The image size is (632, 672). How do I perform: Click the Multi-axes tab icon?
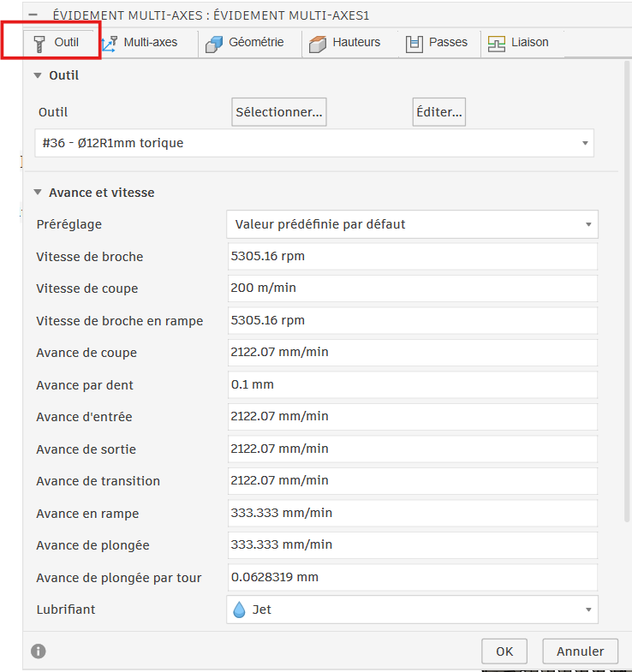(110, 43)
